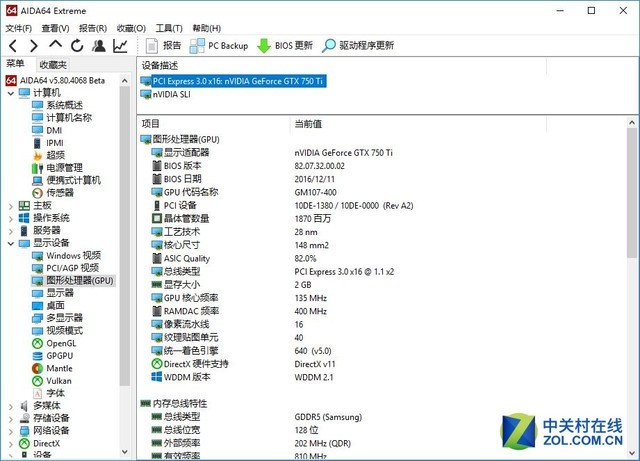Expand the DirectX tree node

(11, 444)
